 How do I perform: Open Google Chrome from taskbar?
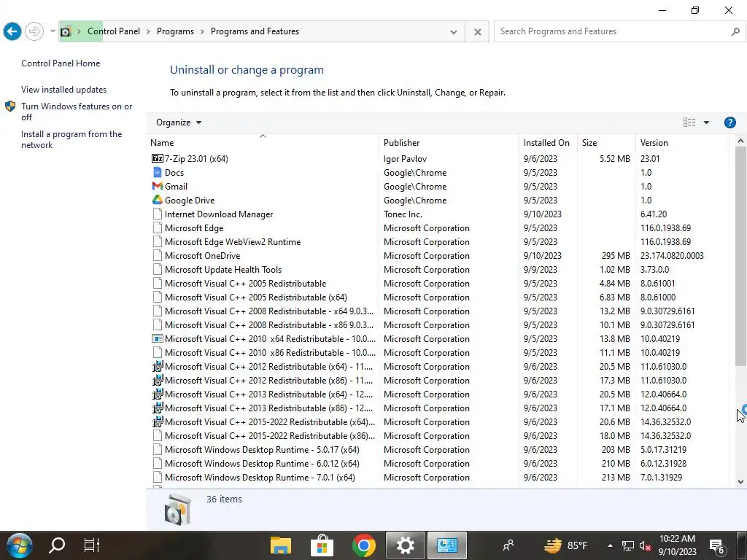tap(363, 545)
